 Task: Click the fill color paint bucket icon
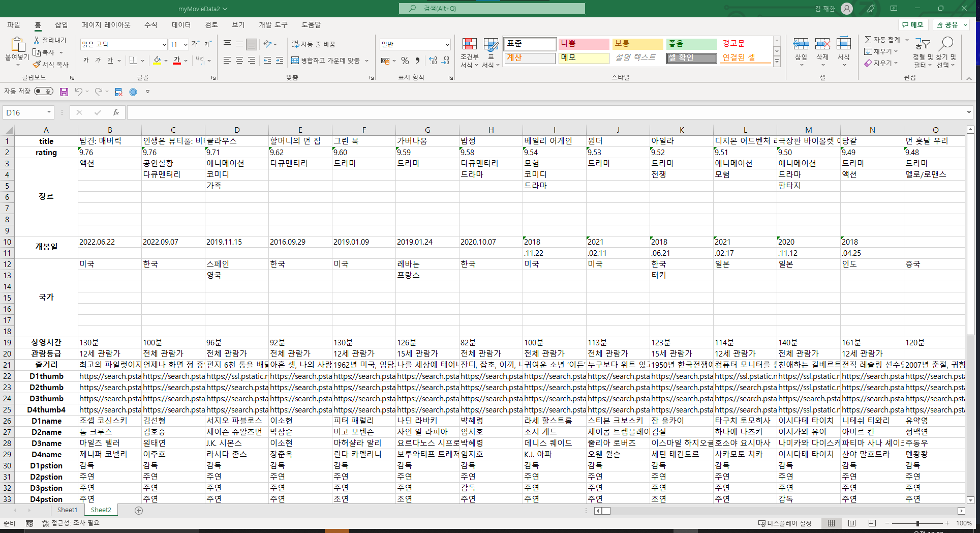pyautogui.click(x=158, y=61)
